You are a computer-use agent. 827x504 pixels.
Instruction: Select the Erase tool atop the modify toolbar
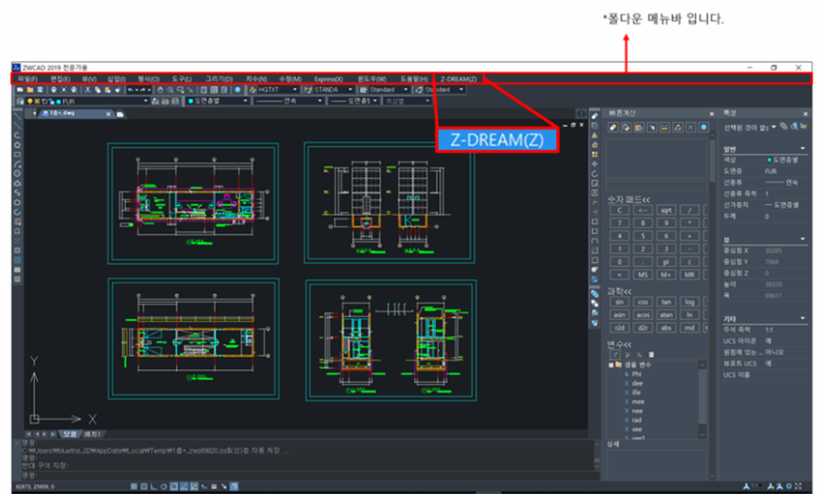[595, 116]
